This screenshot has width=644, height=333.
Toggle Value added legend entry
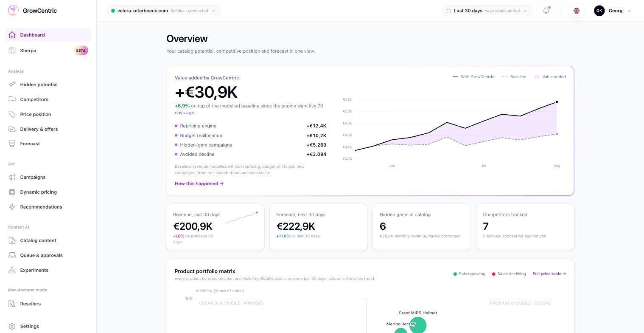(x=550, y=77)
